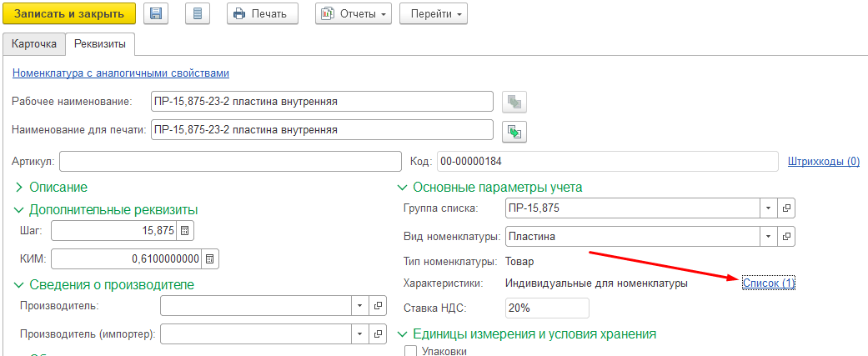Click the Печать print button
The height and width of the screenshot is (356, 868).
coord(263,13)
